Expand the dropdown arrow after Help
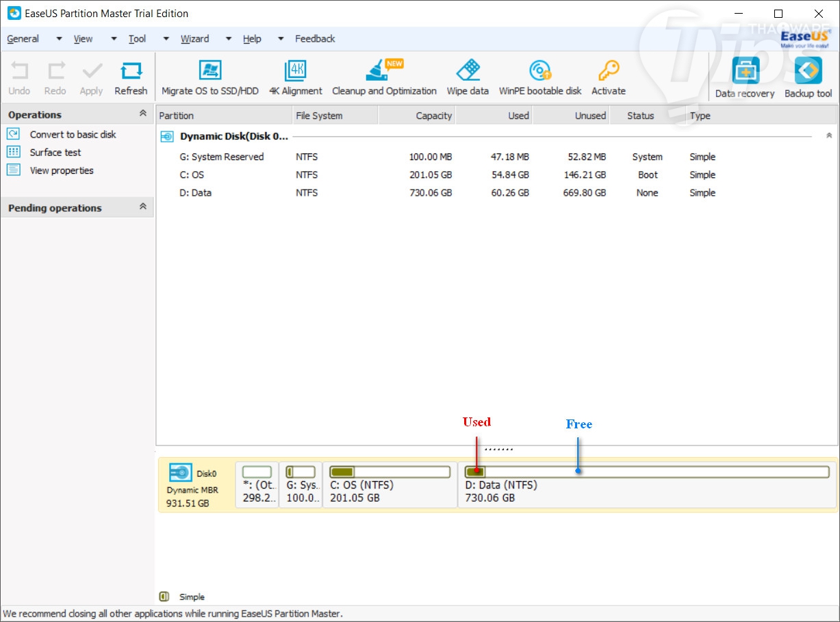840x622 pixels. coord(281,39)
